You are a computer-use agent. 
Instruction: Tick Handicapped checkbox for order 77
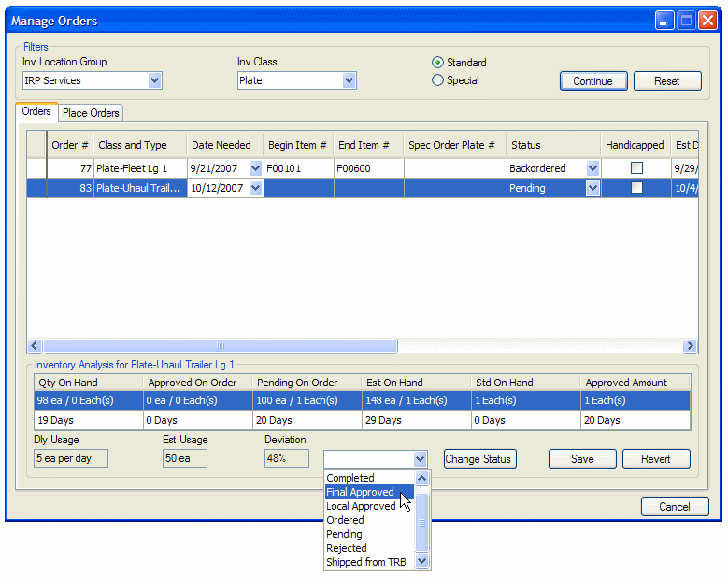pyautogui.click(x=636, y=167)
